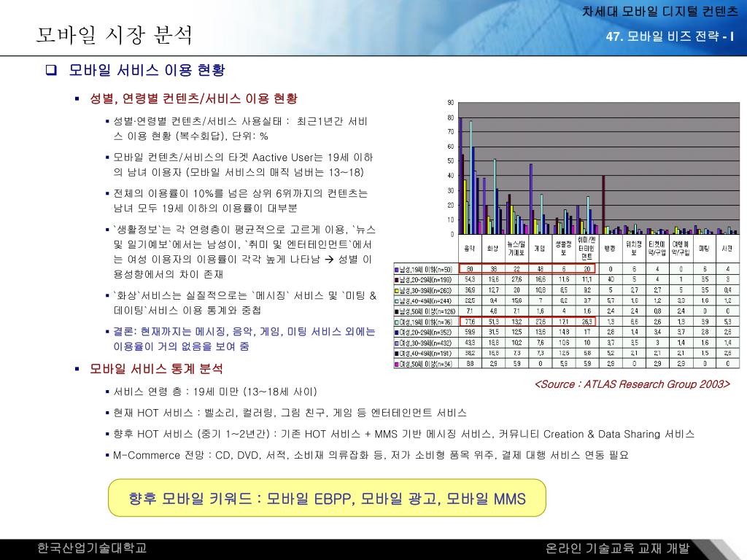Click the line starting 'M-Commerce 전망 : CD, DVD'
The image size is (747, 560).
coord(371,455)
